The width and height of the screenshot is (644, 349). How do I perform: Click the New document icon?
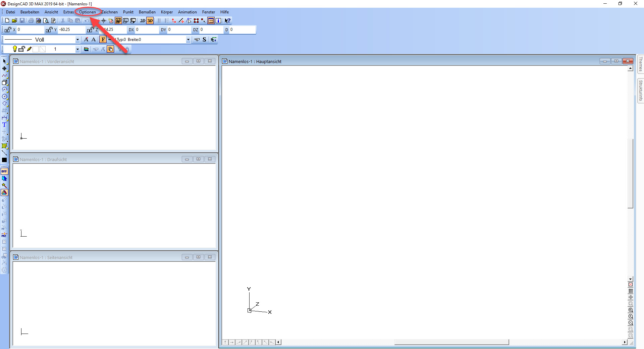pyautogui.click(x=7, y=20)
